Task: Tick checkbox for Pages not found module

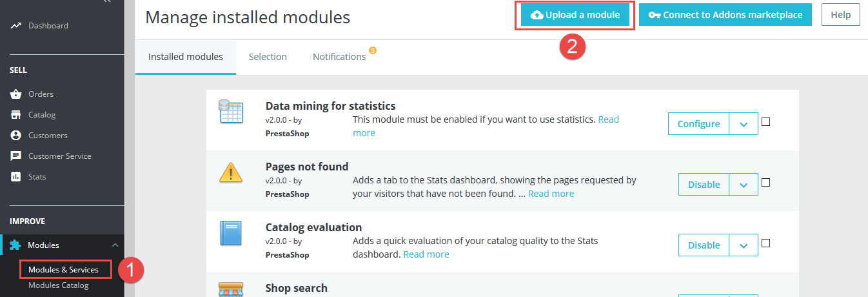Action: pyautogui.click(x=766, y=182)
